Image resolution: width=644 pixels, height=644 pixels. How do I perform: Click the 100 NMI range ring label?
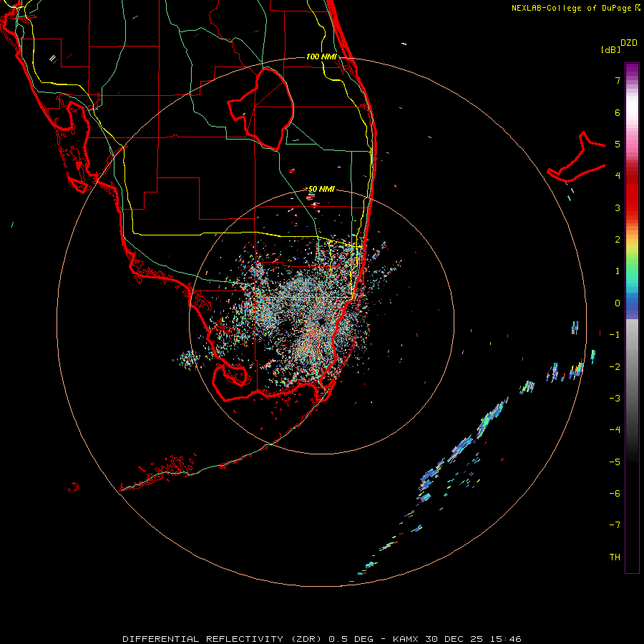point(321,57)
